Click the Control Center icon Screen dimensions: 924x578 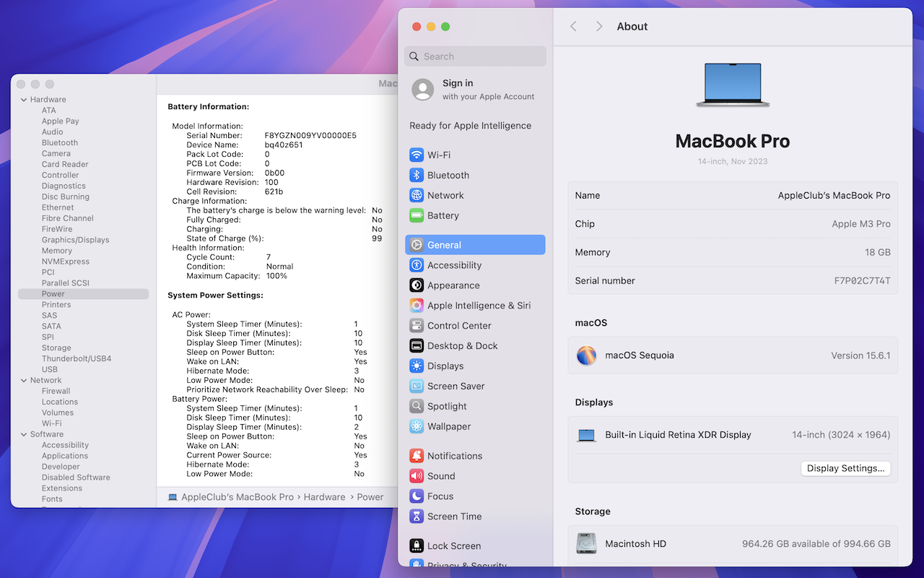417,326
